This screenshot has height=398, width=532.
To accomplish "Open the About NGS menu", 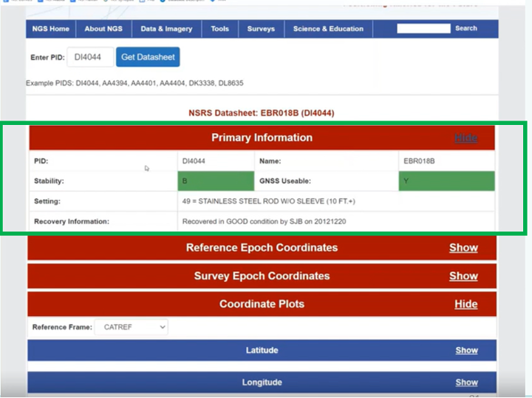I will pos(103,29).
